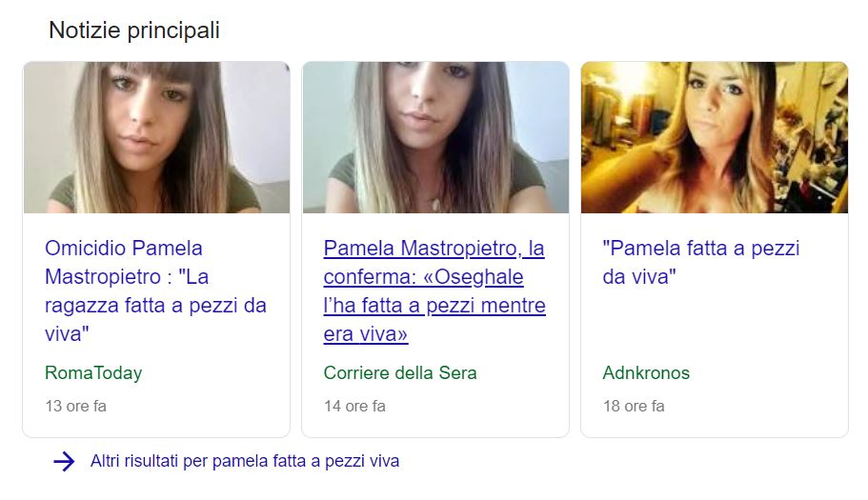Click the "18 ore fa" timestamp

click(634, 406)
